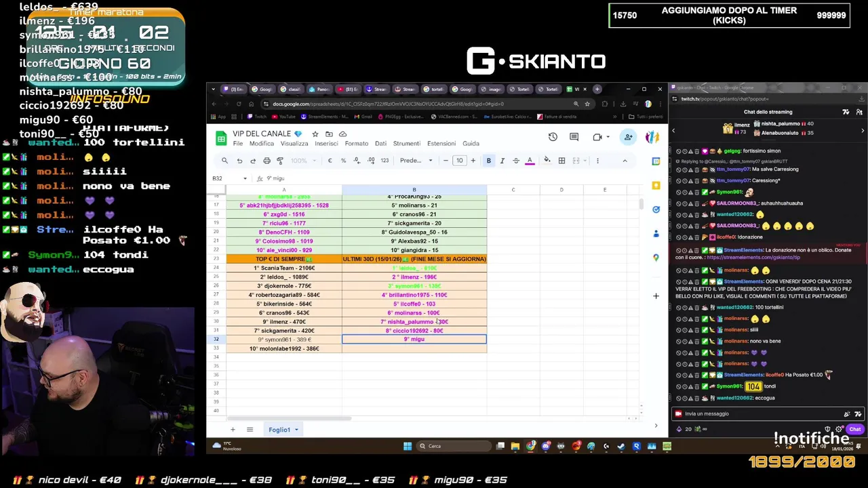Open the Prede... font dropdown

click(x=416, y=161)
